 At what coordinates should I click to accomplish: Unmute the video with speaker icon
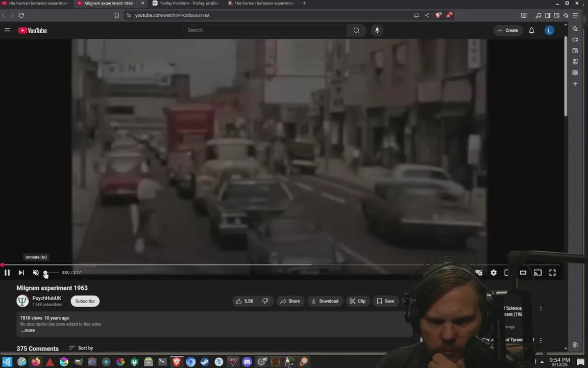(x=36, y=272)
